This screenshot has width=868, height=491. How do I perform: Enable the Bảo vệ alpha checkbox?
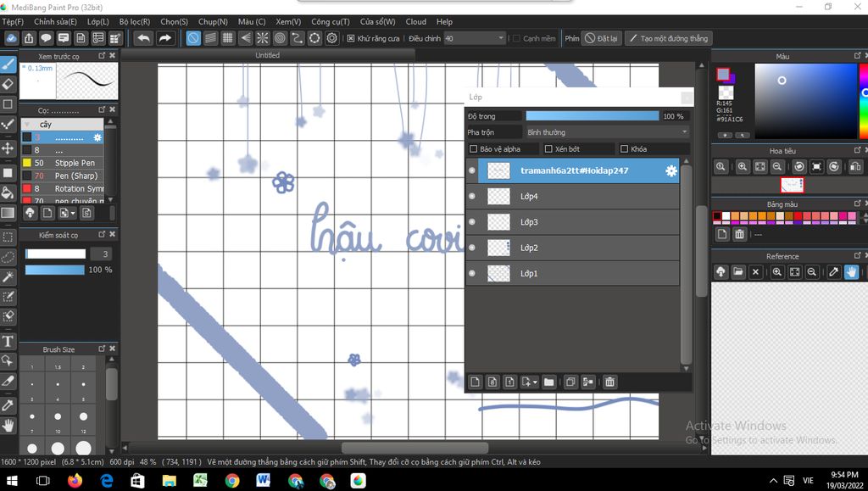coord(475,149)
